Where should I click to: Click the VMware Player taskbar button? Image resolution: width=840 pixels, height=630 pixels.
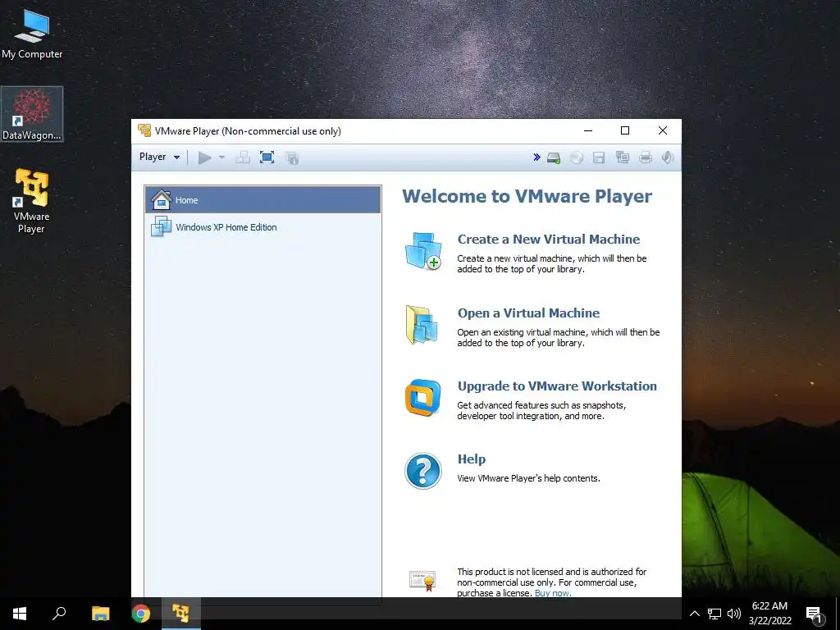pos(180,614)
